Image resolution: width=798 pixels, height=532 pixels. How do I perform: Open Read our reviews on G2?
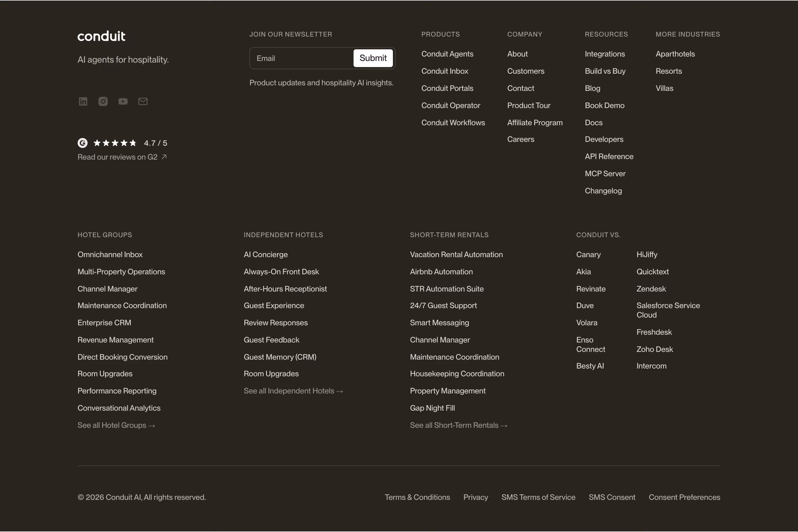click(122, 157)
